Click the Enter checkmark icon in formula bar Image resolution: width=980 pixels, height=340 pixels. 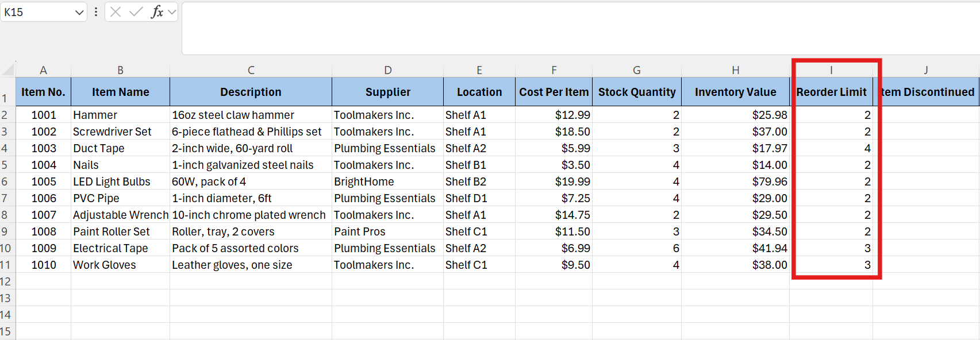136,12
